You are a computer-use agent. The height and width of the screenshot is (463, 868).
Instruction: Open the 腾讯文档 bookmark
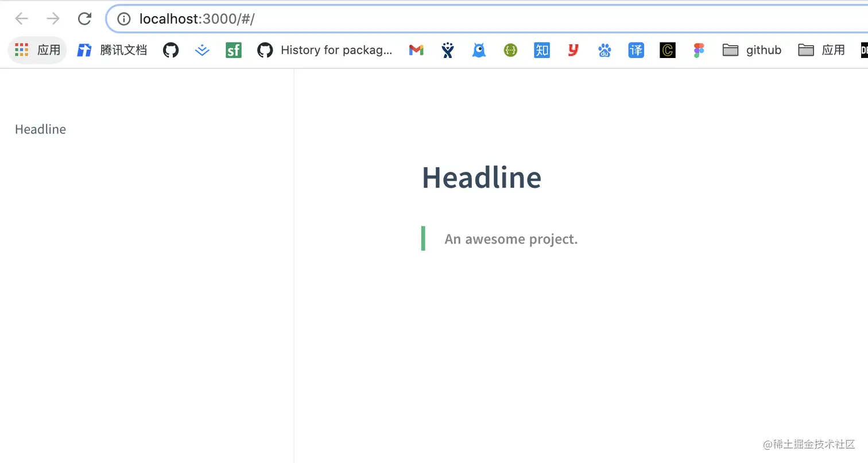(x=112, y=50)
